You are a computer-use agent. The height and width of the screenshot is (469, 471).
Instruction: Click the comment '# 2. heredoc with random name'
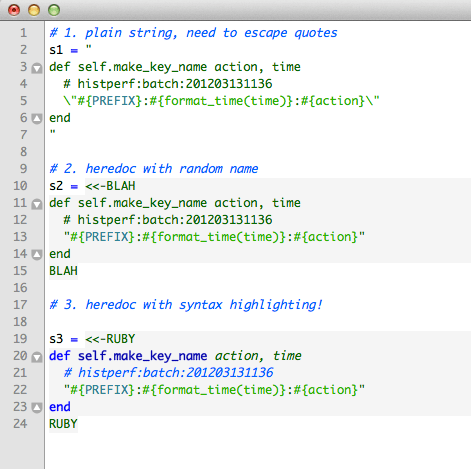(154, 169)
